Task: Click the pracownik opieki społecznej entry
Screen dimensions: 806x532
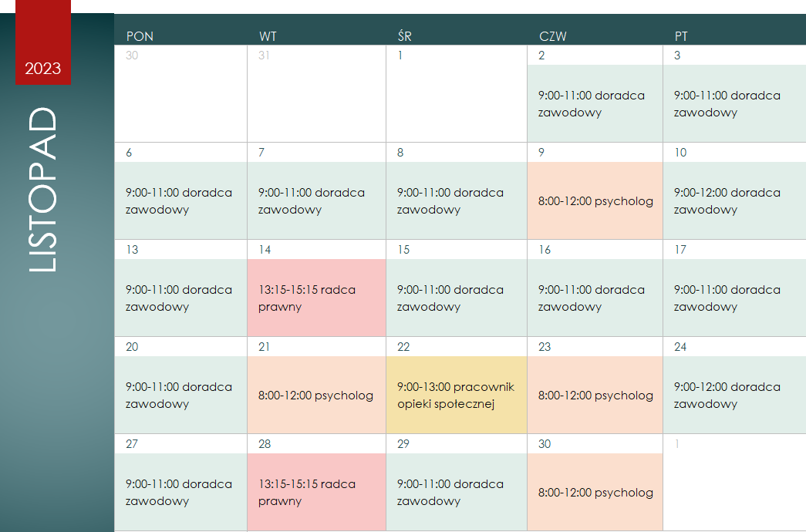Action: pos(457,395)
